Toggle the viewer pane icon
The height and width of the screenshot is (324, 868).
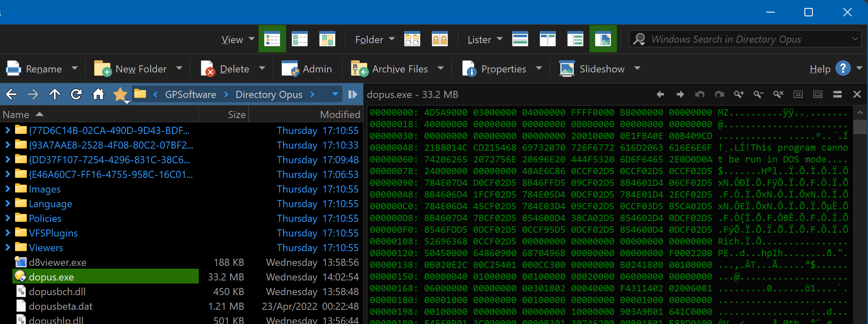pos(603,39)
